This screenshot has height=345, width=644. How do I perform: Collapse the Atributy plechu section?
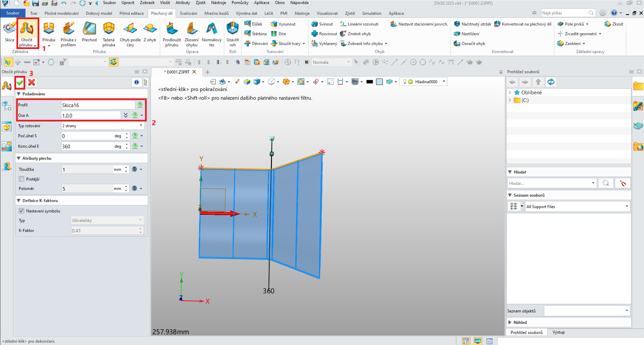pyautogui.click(x=19, y=158)
